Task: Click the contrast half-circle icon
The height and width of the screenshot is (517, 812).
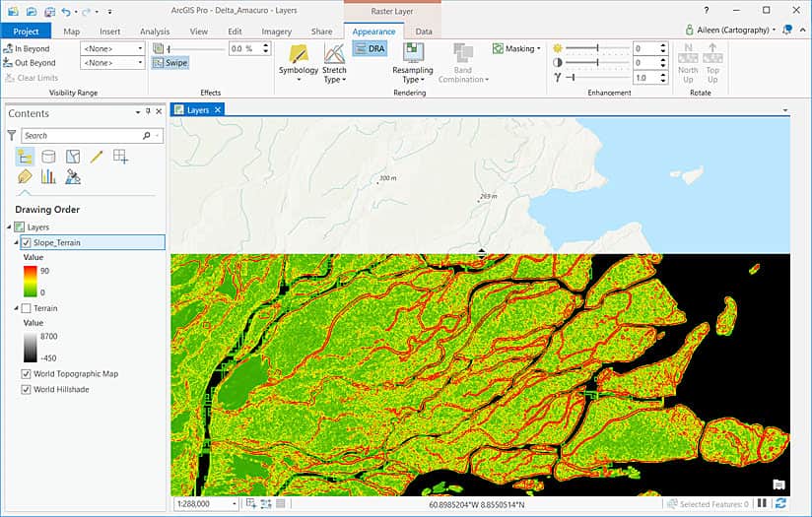Action: (x=557, y=63)
